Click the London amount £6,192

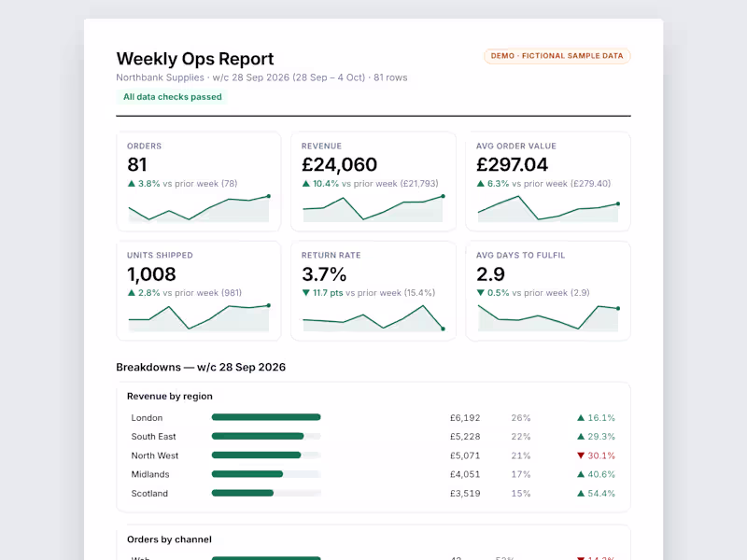(465, 417)
